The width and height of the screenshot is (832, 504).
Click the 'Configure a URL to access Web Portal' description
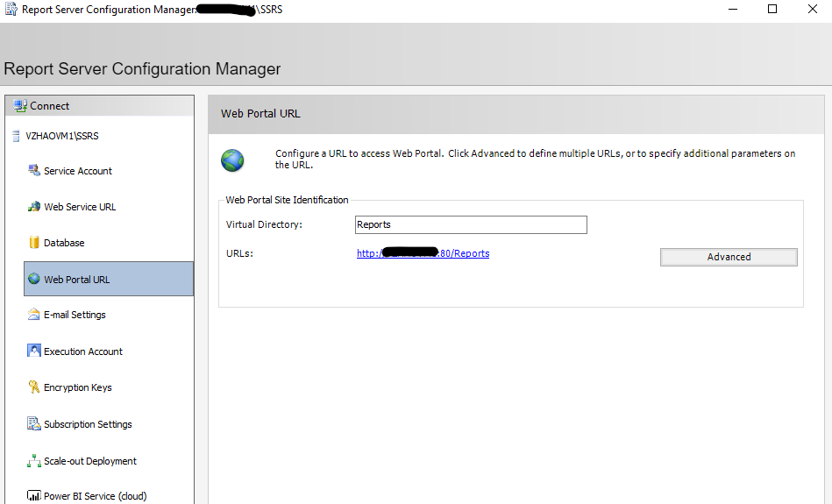point(535,159)
